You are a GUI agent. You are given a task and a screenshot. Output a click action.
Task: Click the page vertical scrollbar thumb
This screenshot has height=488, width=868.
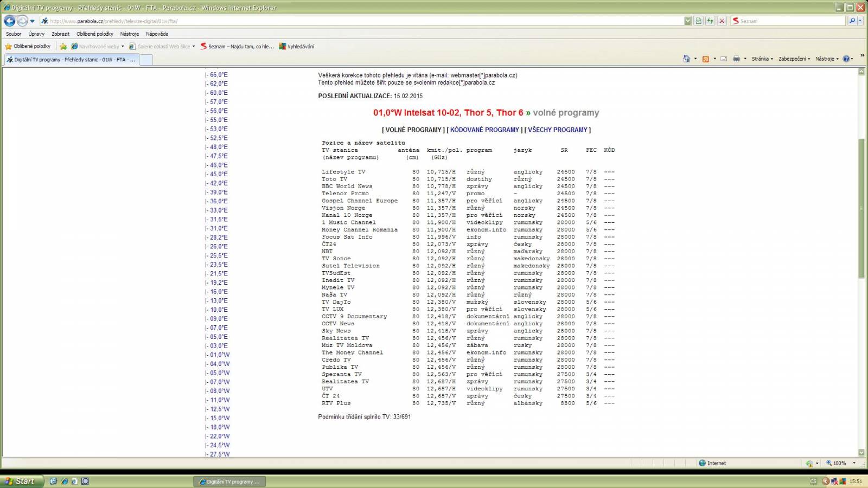[x=861, y=208]
